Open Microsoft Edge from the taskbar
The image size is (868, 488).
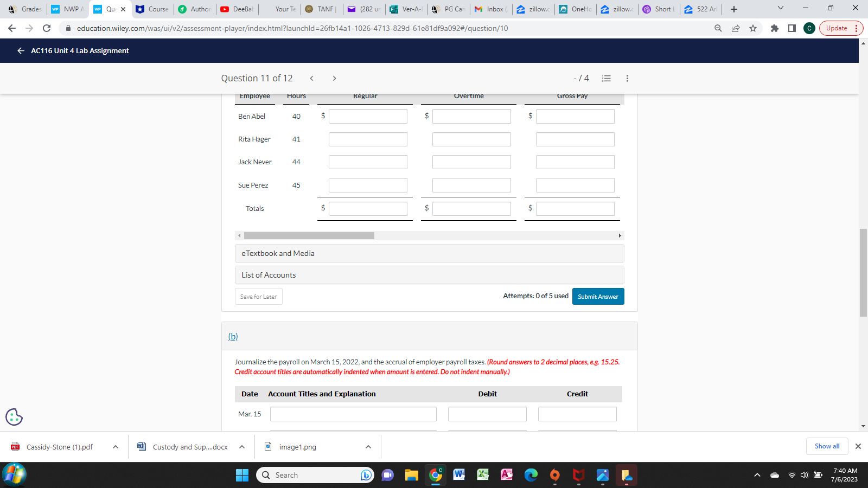pyautogui.click(x=531, y=475)
